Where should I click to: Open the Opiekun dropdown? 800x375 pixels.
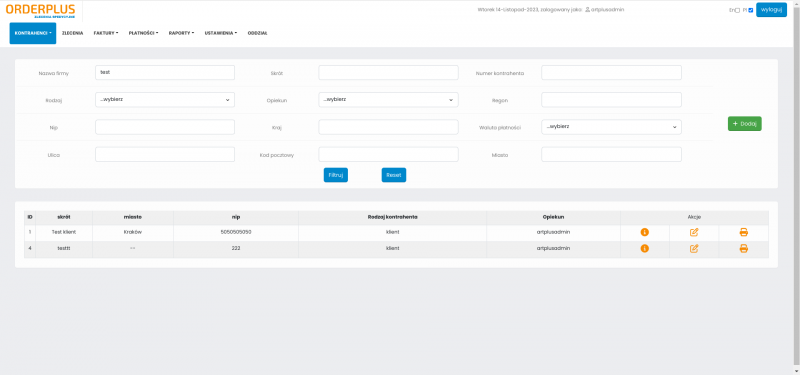point(388,99)
